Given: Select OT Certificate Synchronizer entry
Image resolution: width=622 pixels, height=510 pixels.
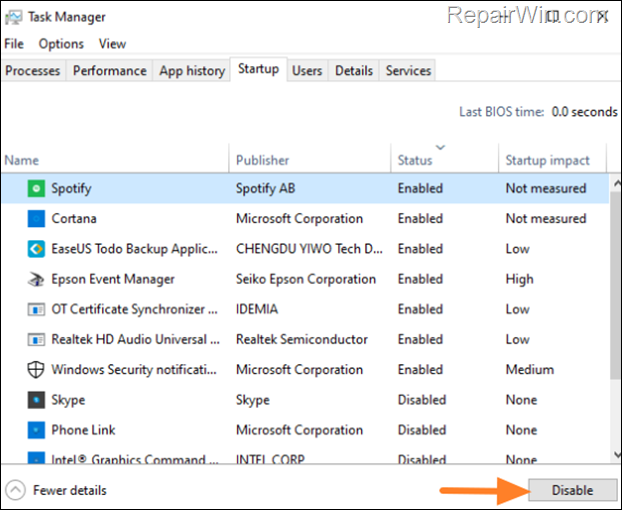Looking at the screenshot, I should coord(134,309).
